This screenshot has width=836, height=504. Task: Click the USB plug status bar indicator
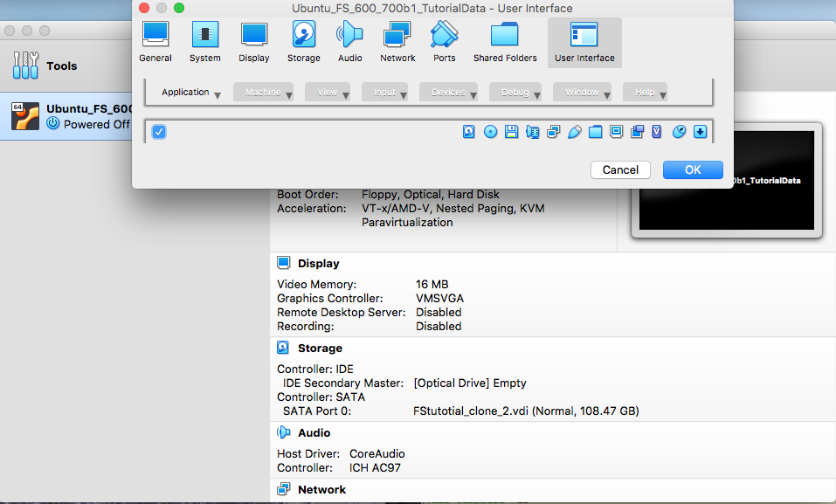574,132
